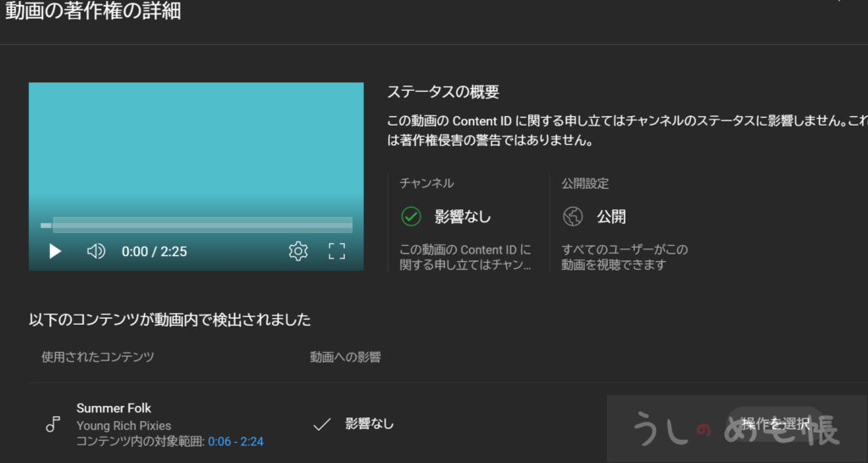
Task: Click the 動画への影響 column header
Action: click(345, 357)
